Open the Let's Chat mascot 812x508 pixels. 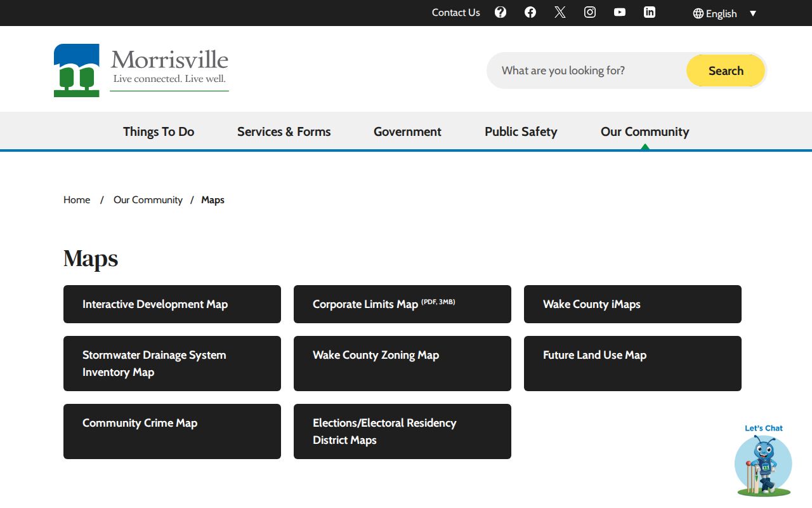pos(763,460)
